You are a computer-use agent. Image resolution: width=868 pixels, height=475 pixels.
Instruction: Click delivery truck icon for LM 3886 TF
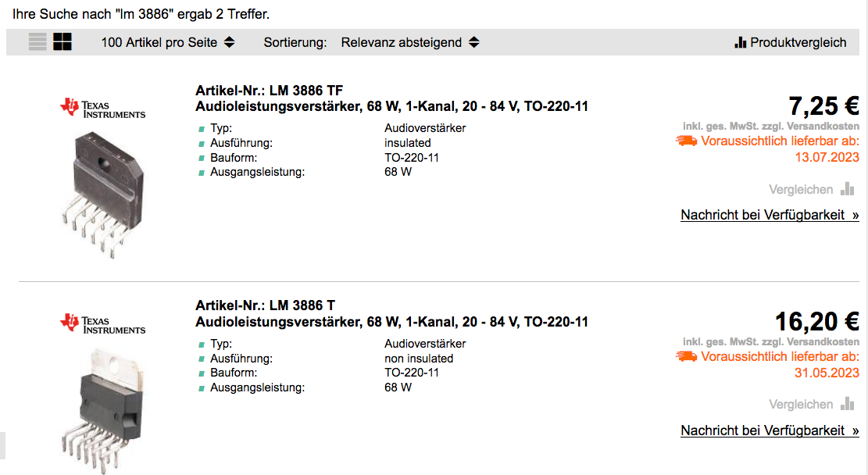click(687, 141)
